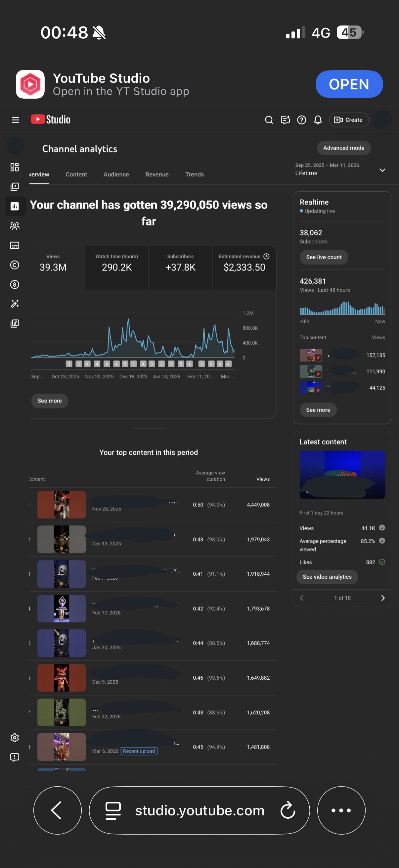The width and height of the screenshot is (399, 868).
Task: Click the search magnifier icon
Action: click(269, 120)
